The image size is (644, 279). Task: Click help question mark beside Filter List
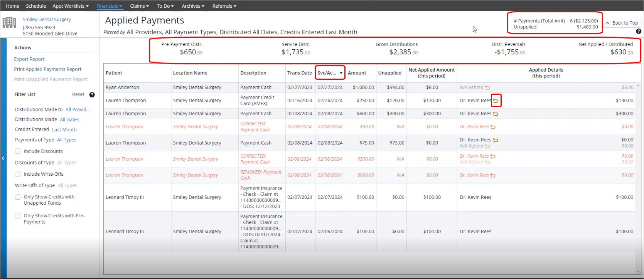tap(92, 95)
